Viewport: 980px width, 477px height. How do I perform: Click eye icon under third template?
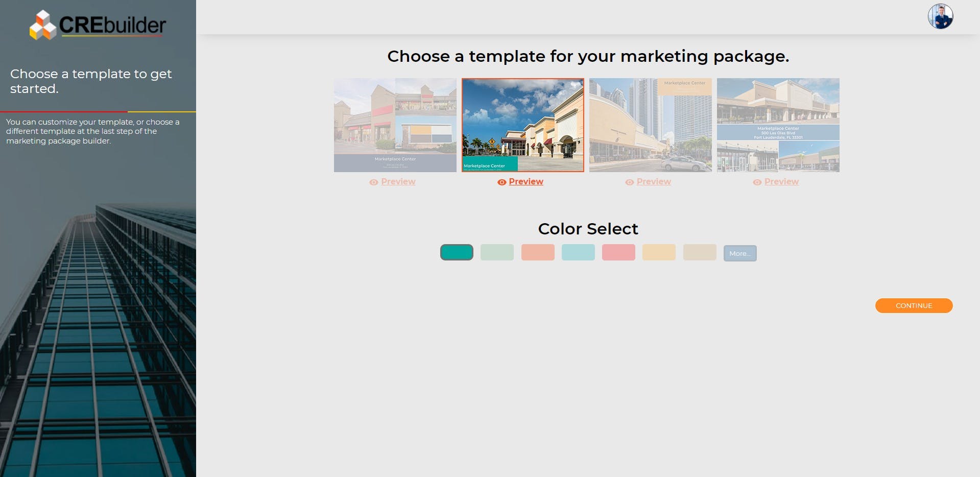[629, 182]
